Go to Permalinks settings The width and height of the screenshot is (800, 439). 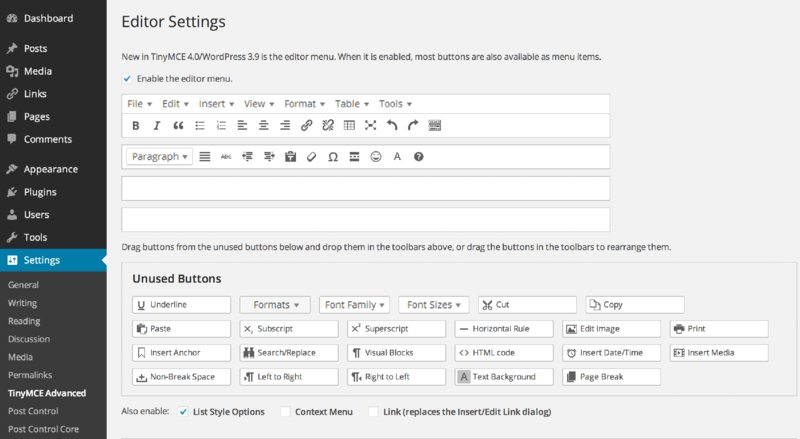[x=30, y=375]
